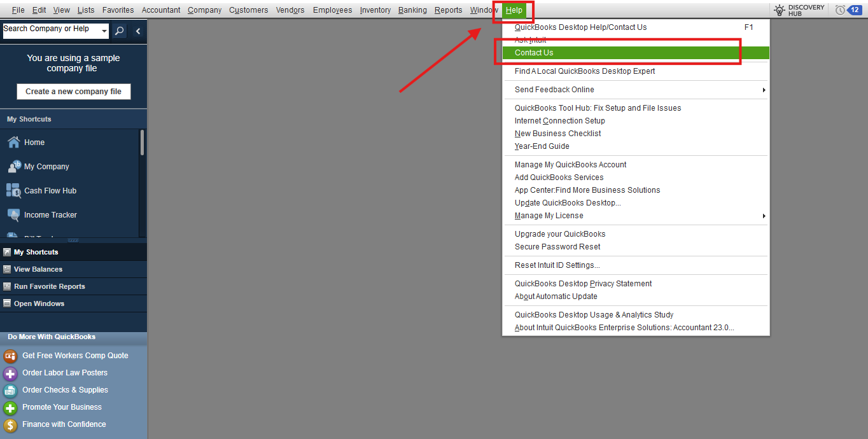
Task: Open the Reports menu
Action: (449, 10)
